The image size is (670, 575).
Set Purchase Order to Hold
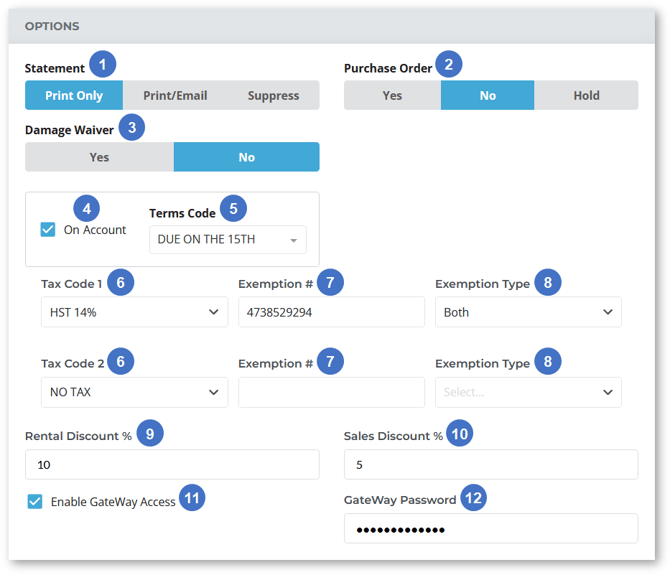click(x=586, y=96)
